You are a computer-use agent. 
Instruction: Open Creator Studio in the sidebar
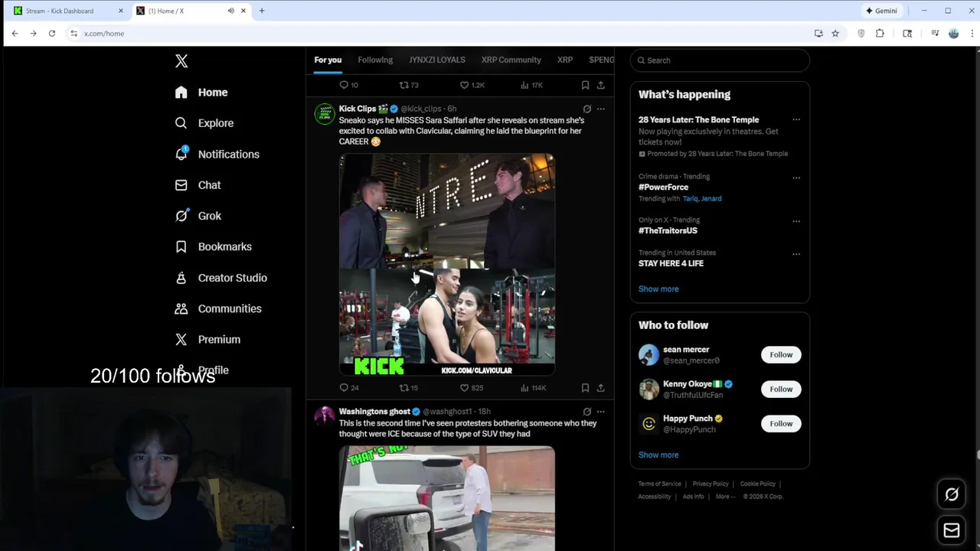point(220,278)
